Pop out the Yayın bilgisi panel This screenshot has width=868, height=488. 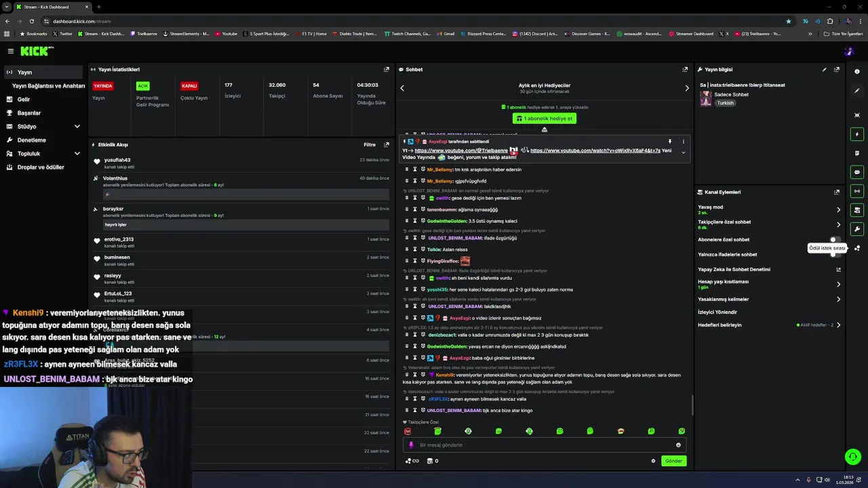coord(837,69)
